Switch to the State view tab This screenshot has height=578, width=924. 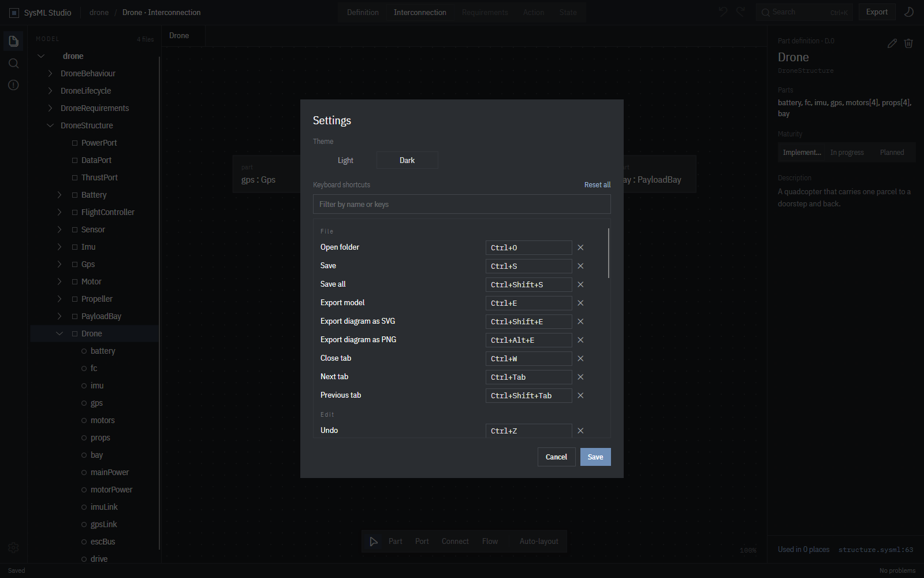click(568, 12)
